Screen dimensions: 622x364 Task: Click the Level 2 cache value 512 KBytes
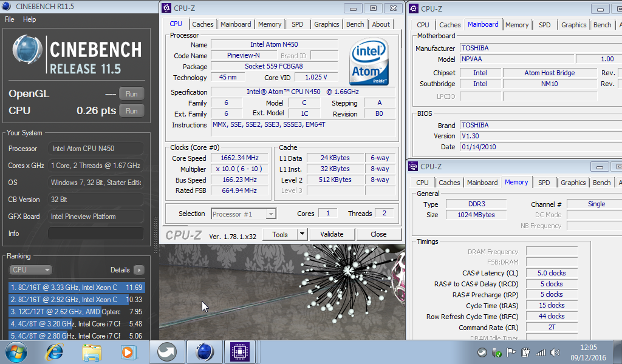point(335,180)
